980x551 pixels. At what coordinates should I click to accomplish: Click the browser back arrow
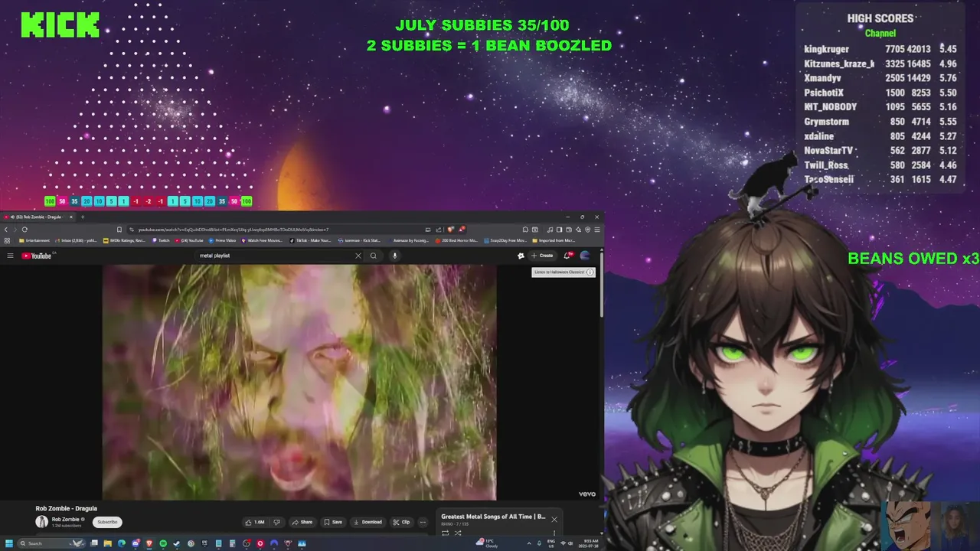pyautogui.click(x=6, y=230)
